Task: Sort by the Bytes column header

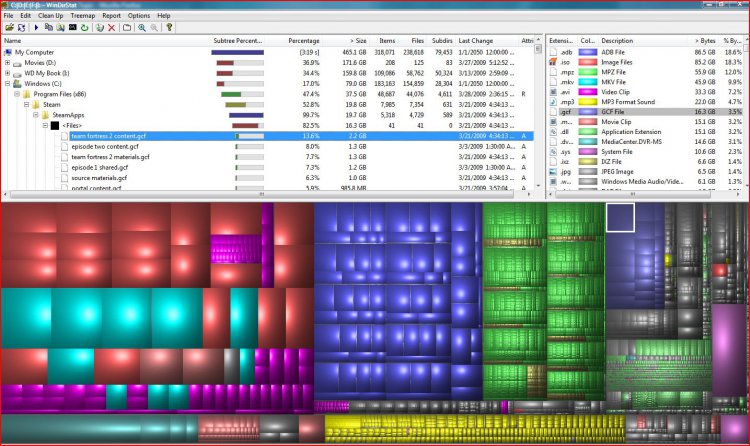Action: (x=702, y=41)
